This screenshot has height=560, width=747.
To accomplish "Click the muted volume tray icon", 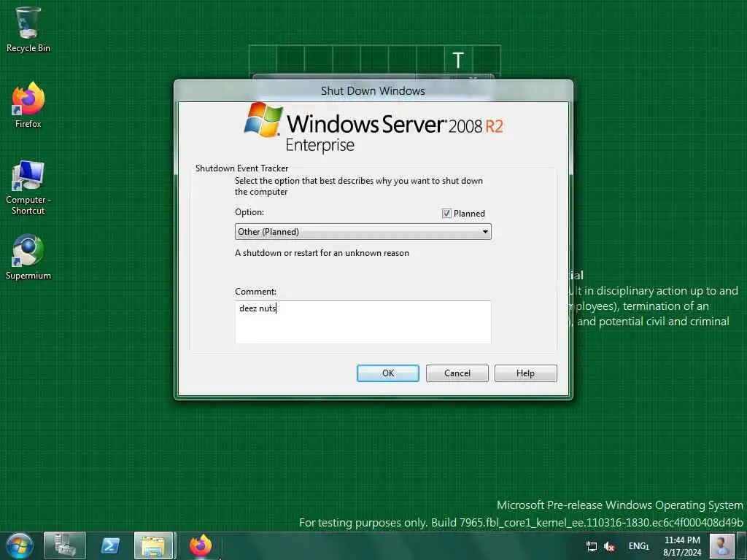I will click(609, 546).
